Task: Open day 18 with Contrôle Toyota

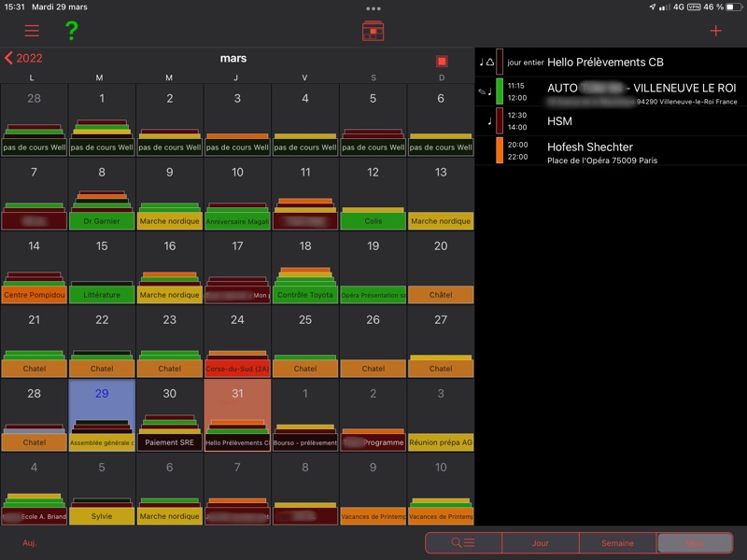Action: (x=305, y=270)
